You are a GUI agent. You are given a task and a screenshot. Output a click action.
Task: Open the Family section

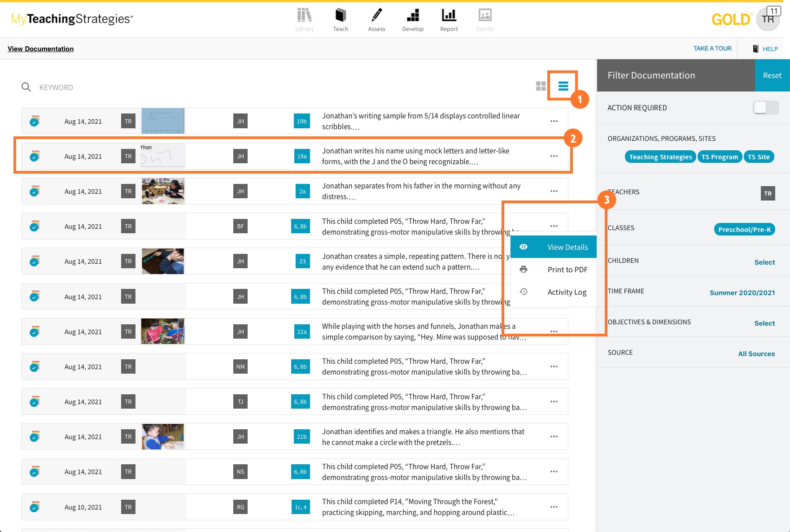click(x=484, y=18)
